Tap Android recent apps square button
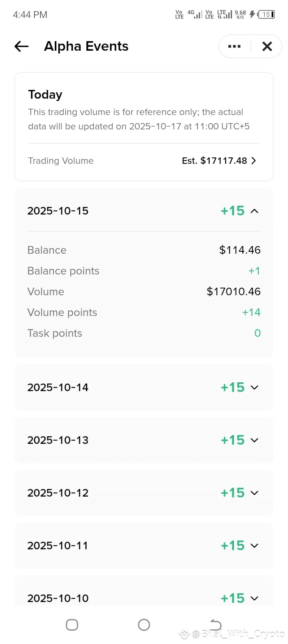288x644 pixels. tap(72, 625)
